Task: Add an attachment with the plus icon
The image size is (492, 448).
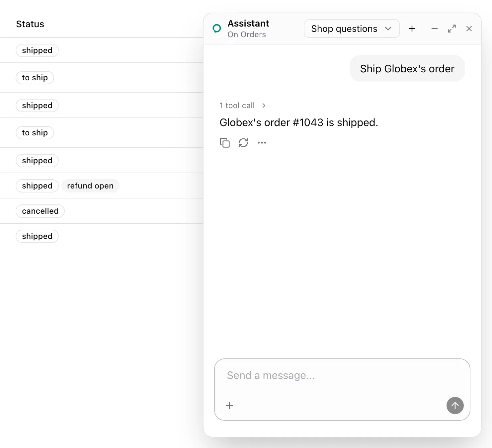Action: point(229,406)
